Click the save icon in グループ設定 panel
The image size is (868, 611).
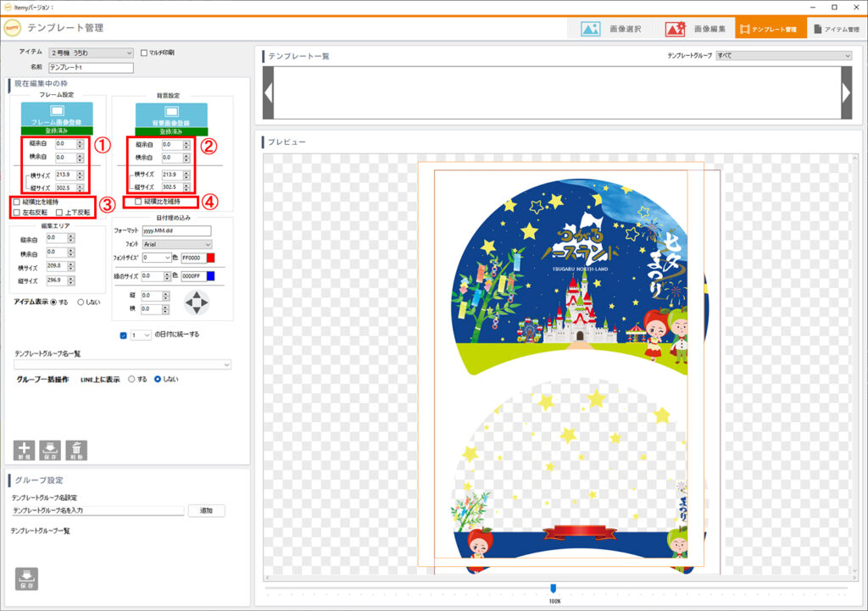coord(26,578)
